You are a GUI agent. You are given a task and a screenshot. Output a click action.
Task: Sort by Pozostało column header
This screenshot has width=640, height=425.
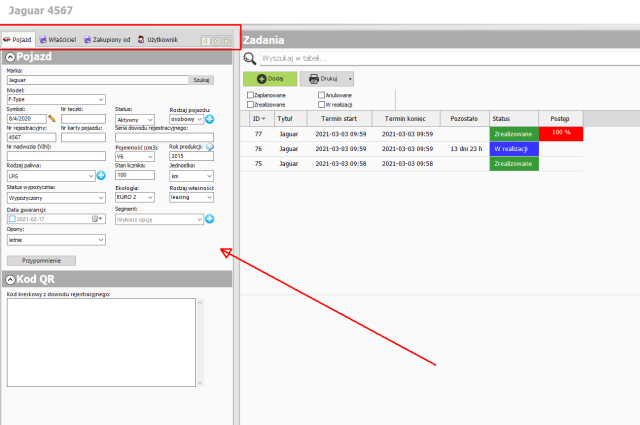[x=464, y=119]
